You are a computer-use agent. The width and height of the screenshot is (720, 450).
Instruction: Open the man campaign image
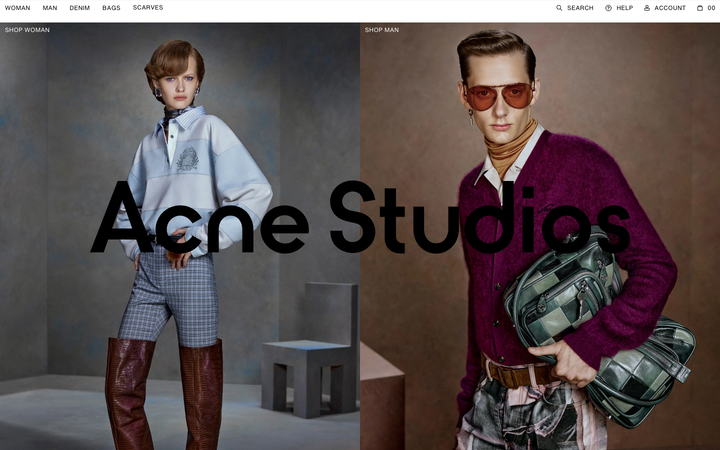(x=540, y=236)
